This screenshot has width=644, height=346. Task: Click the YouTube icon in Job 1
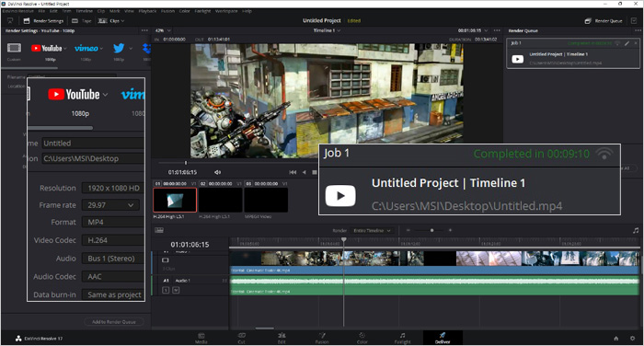point(517,59)
